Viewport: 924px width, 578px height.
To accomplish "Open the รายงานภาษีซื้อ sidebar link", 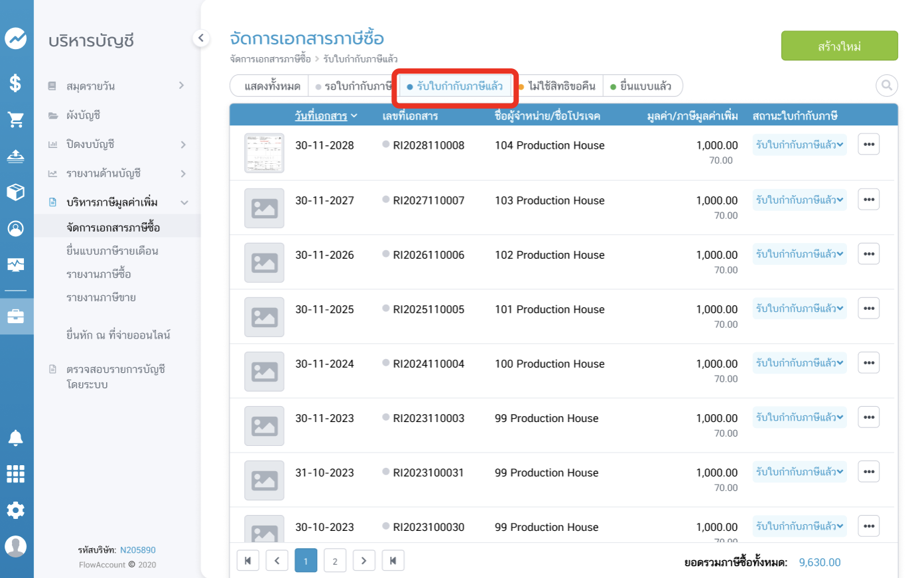I will tap(99, 274).
